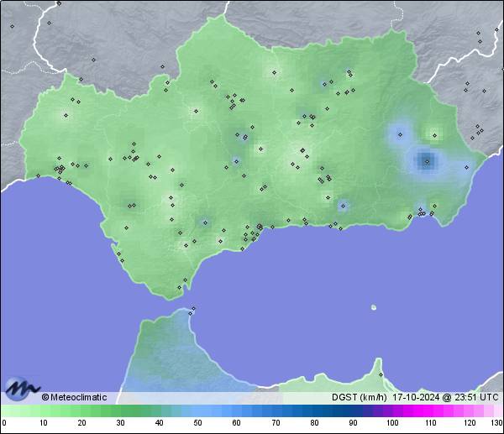
Task: Select the station marker in the dark blue hotspot
Action: pyautogui.click(x=427, y=160)
